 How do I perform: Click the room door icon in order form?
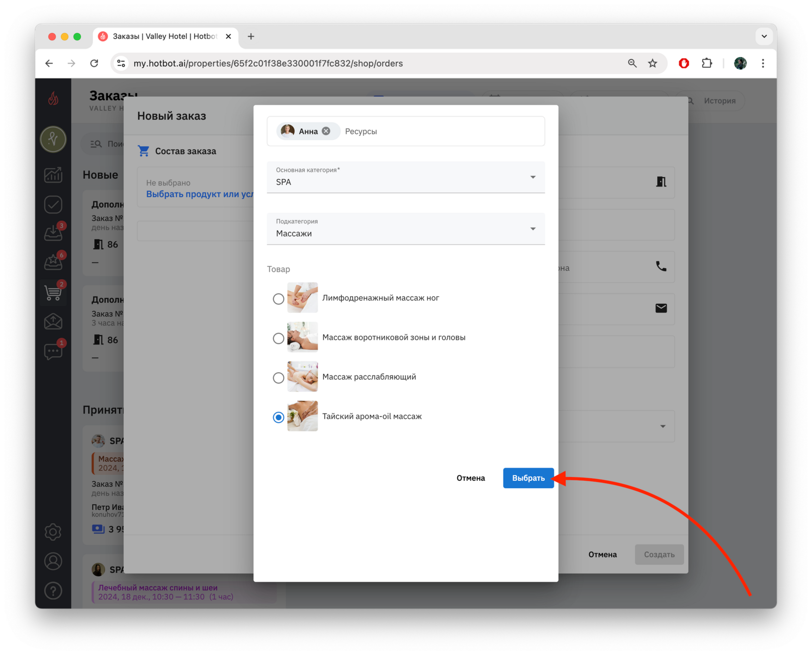click(661, 182)
